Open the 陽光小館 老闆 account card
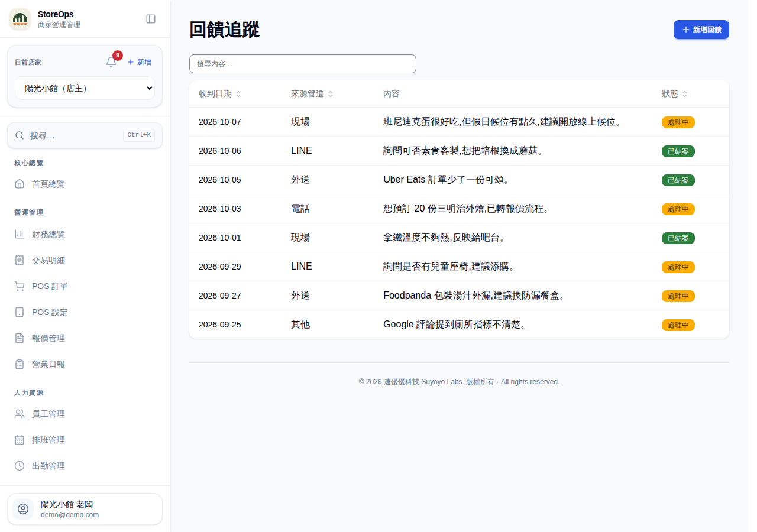 coord(85,509)
